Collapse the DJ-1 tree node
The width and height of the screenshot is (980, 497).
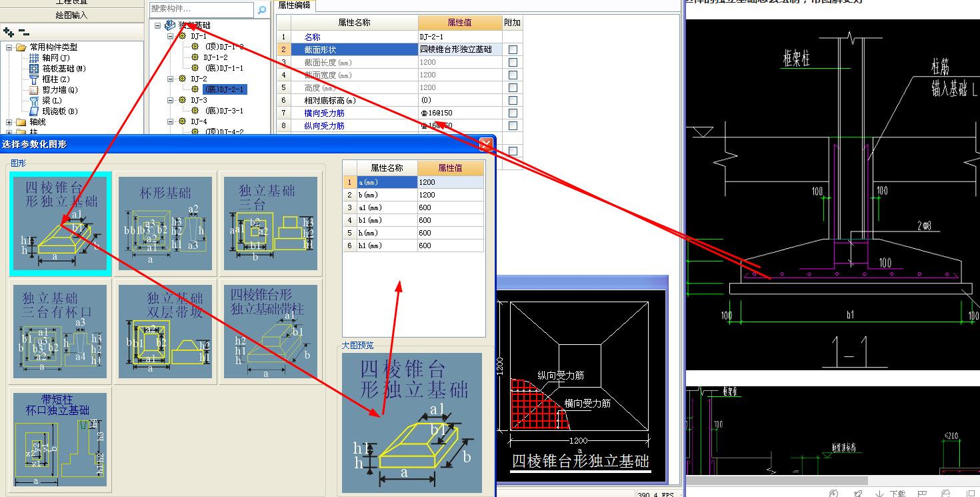point(171,36)
